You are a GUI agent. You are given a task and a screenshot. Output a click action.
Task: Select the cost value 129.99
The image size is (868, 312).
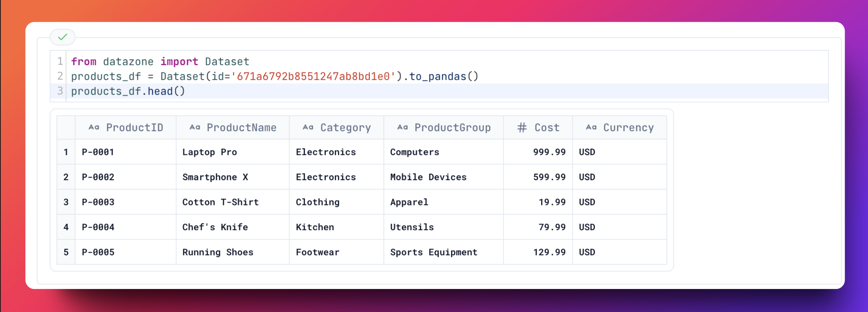click(538, 252)
